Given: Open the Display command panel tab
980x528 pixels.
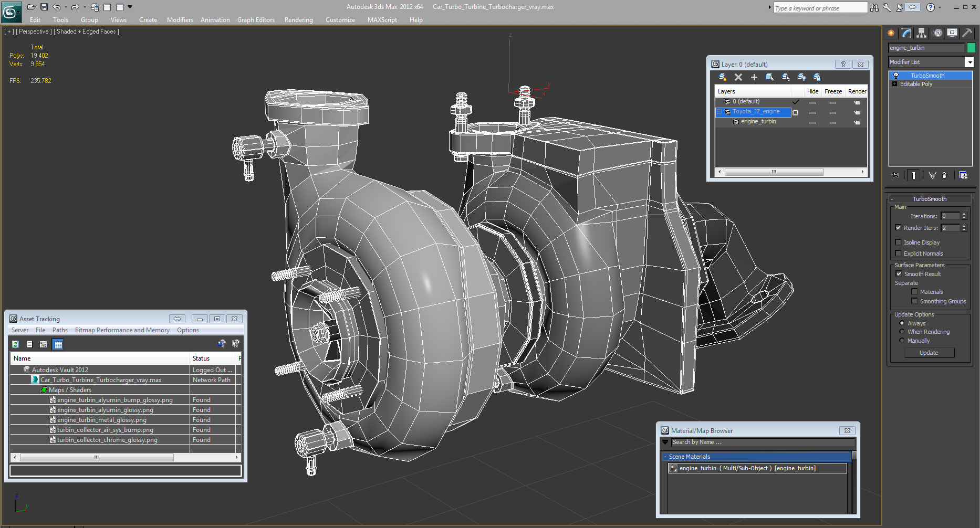Looking at the screenshot, I should (952, 33).
